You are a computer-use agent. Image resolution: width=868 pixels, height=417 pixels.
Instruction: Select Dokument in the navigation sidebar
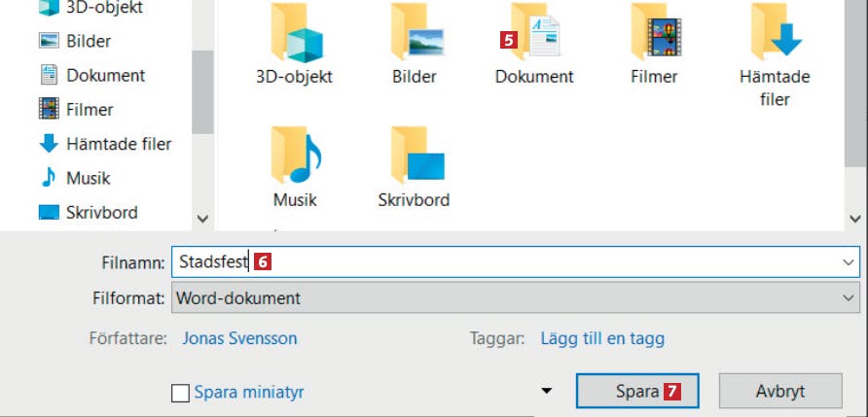(x=105, y=75)
